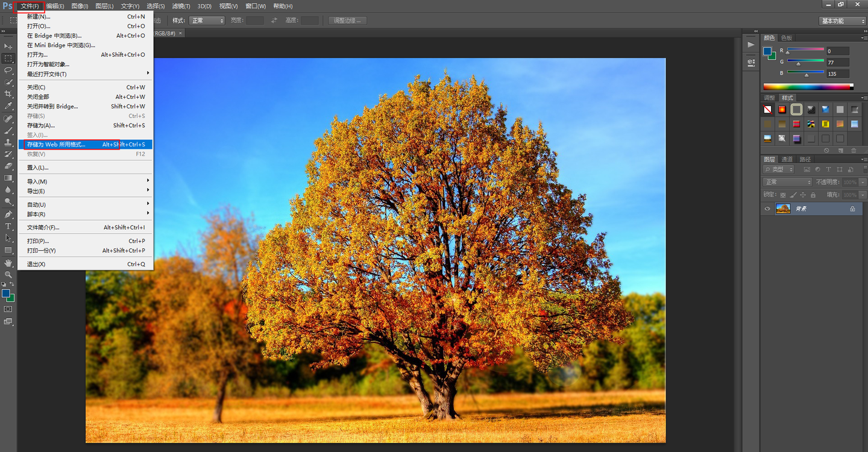868x452 pixels.
Task: Open the 类型 layer filter dropdown
Action: [x=779, y=169]
